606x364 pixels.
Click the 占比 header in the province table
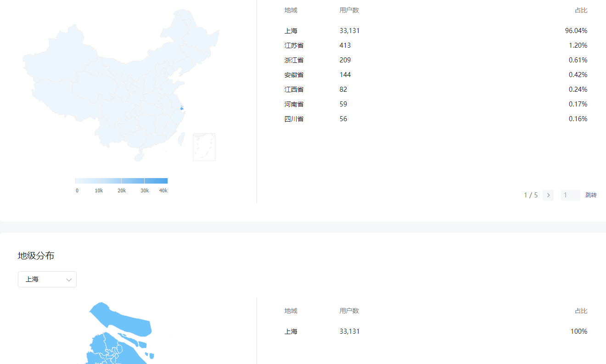coord(581,10)
